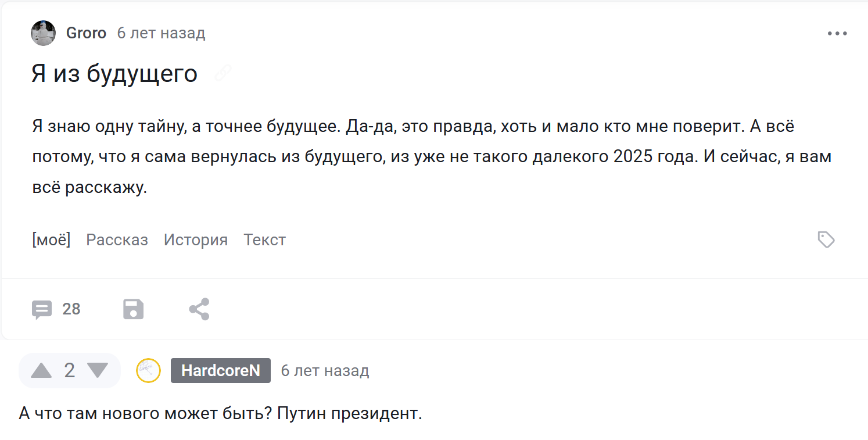Open Groro's profile avatar
868x440 pixels.
coord(43,33)
